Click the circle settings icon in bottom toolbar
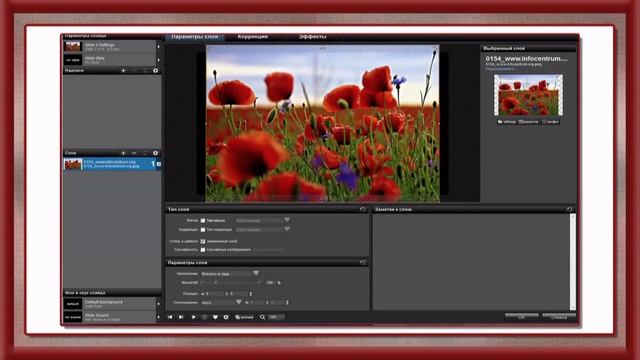Viewport: 640px width, 360px height. click(226, 317)
